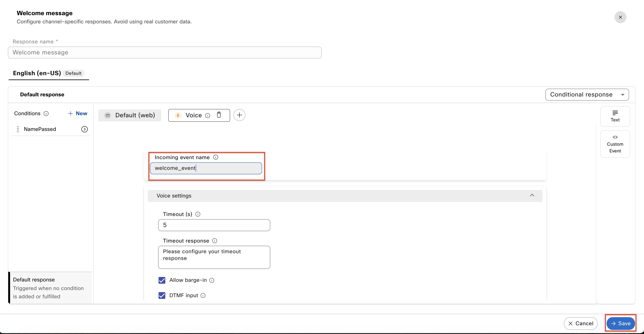The width and height of the screenshot is (644, 334).
Task: Click the info icon beside Timeout (s)
Action: coord(198,214)
